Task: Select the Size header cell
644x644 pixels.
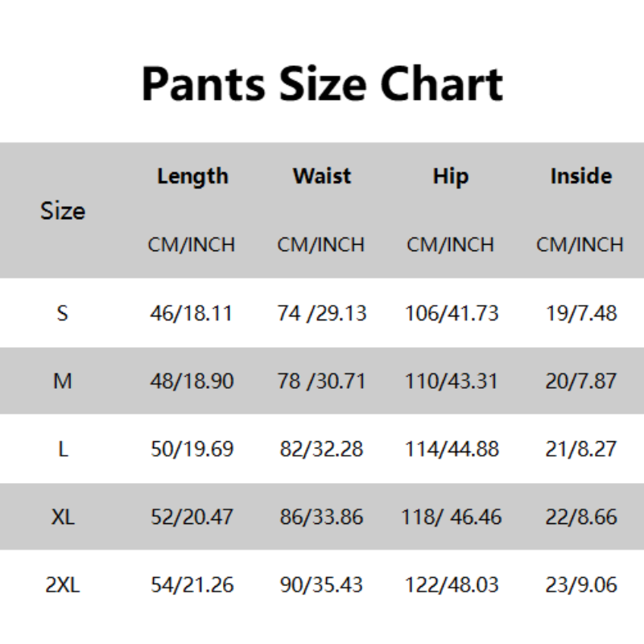Action: (63, 211)
